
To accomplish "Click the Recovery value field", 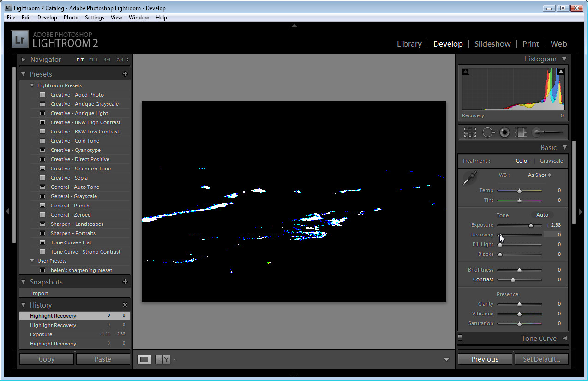I will click(x=553, y=235).
